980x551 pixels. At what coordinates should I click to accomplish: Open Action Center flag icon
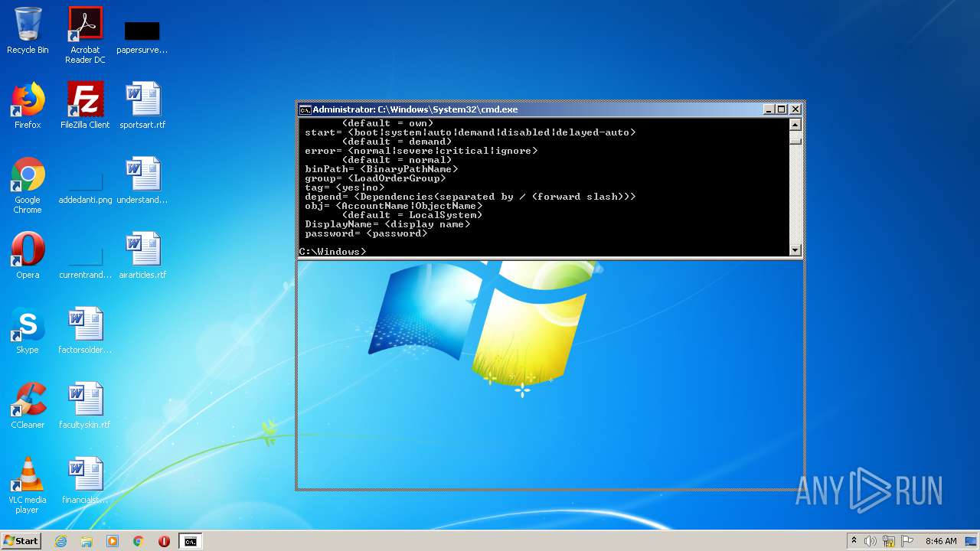[907, 541]
